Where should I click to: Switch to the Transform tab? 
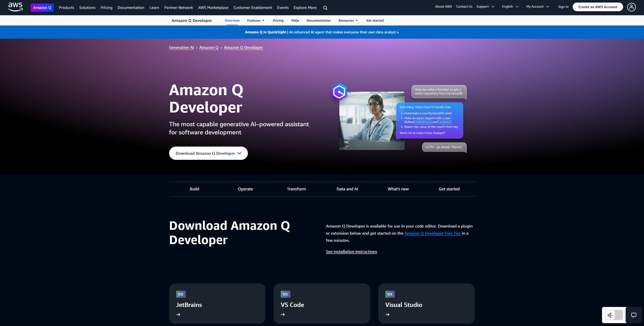pos(296,189)
